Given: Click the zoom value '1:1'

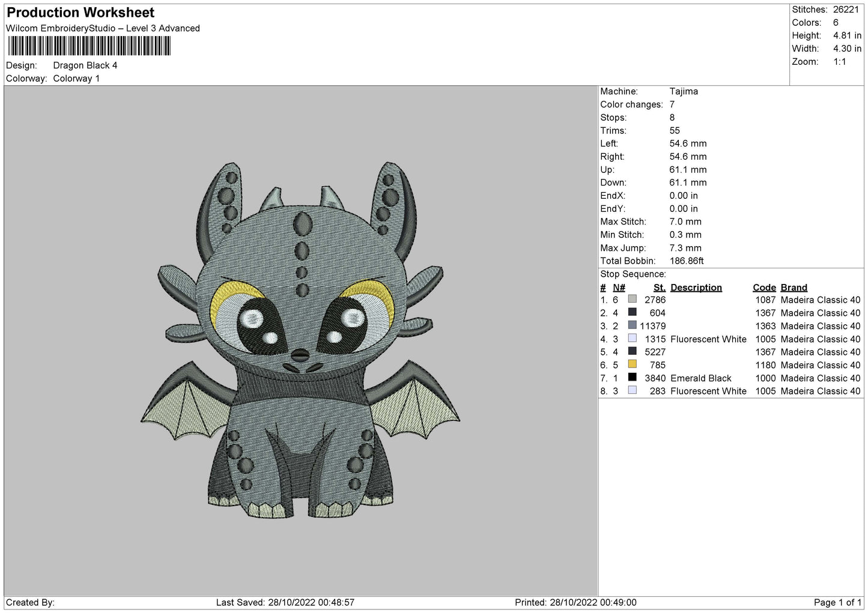Looking at the screenshot, I should pos(839,62).
